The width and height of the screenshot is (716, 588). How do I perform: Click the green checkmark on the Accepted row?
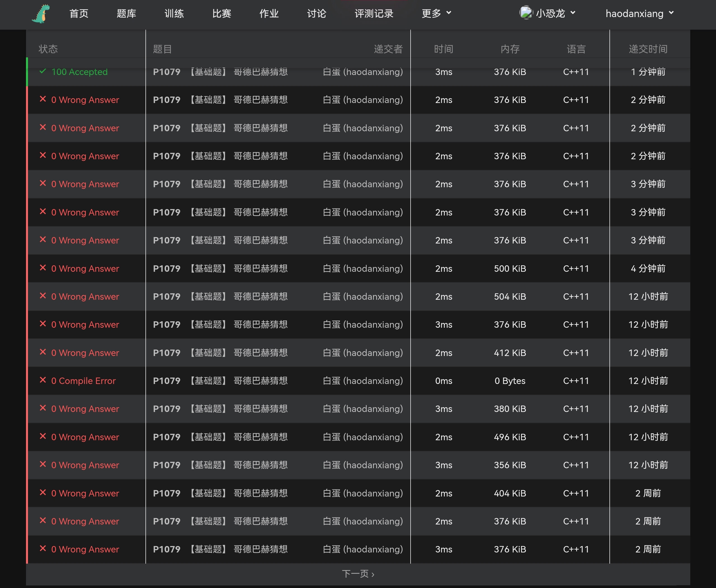pos(43,71)
